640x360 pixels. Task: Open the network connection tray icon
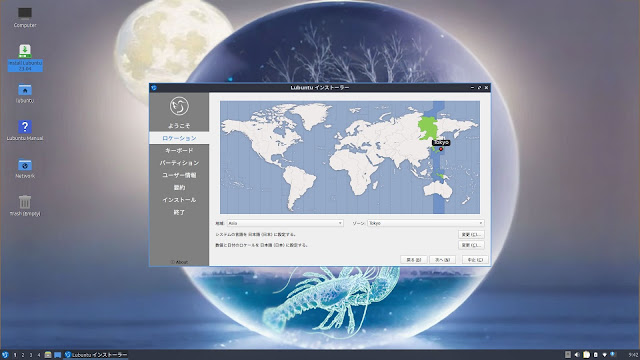(x=604, y=355)
